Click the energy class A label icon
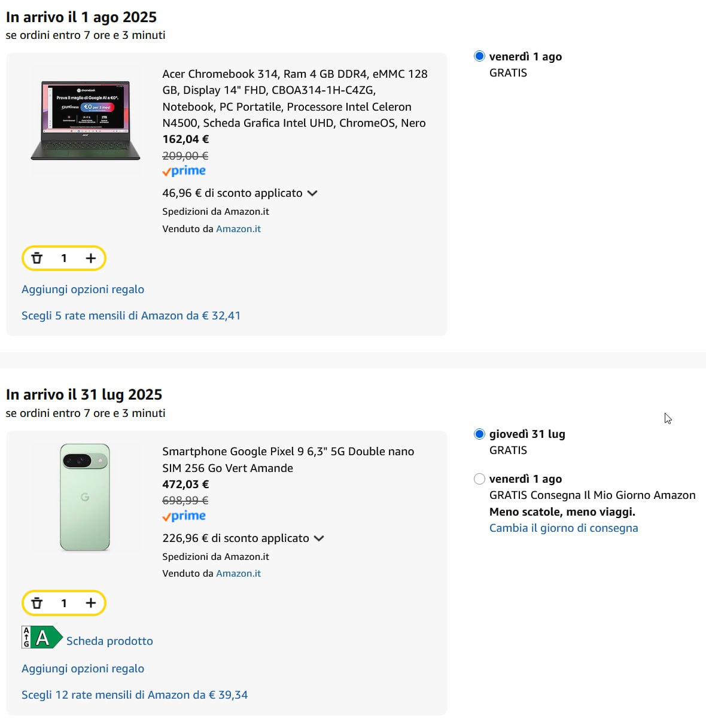Viewport: 706px width, 728px height. pos(42,638)
